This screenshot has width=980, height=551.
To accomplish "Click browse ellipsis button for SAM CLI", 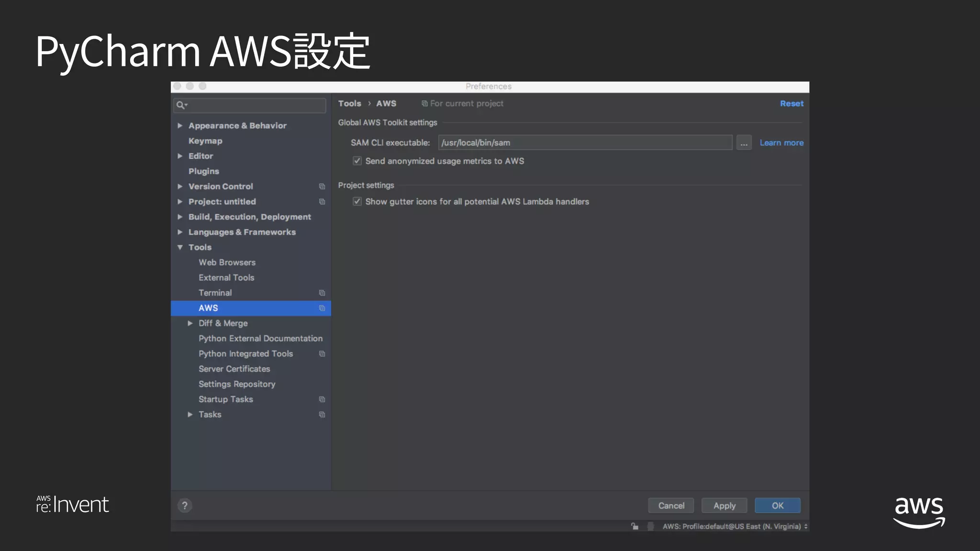I will pyautogui.click(x=744, y=143).
